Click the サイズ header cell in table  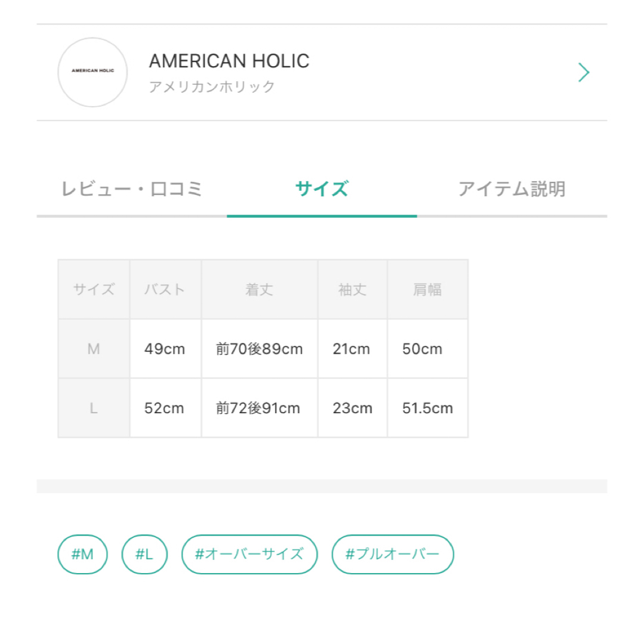[x=94, y=290]
